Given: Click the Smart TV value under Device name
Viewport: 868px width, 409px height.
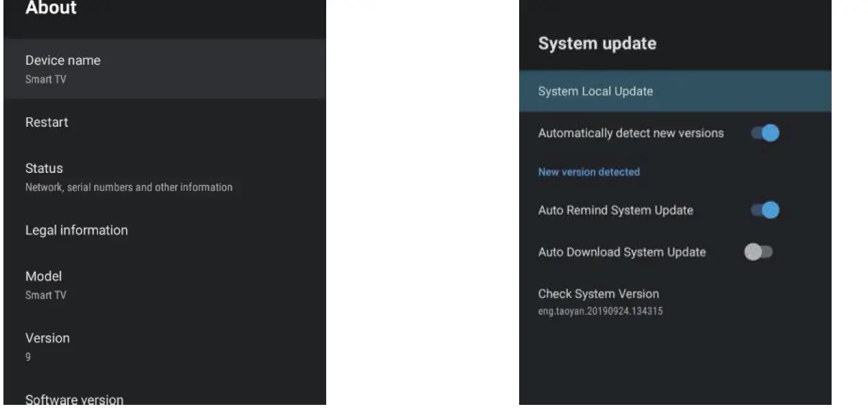Looking at the screenshot, I should click(x=45, y=80).
